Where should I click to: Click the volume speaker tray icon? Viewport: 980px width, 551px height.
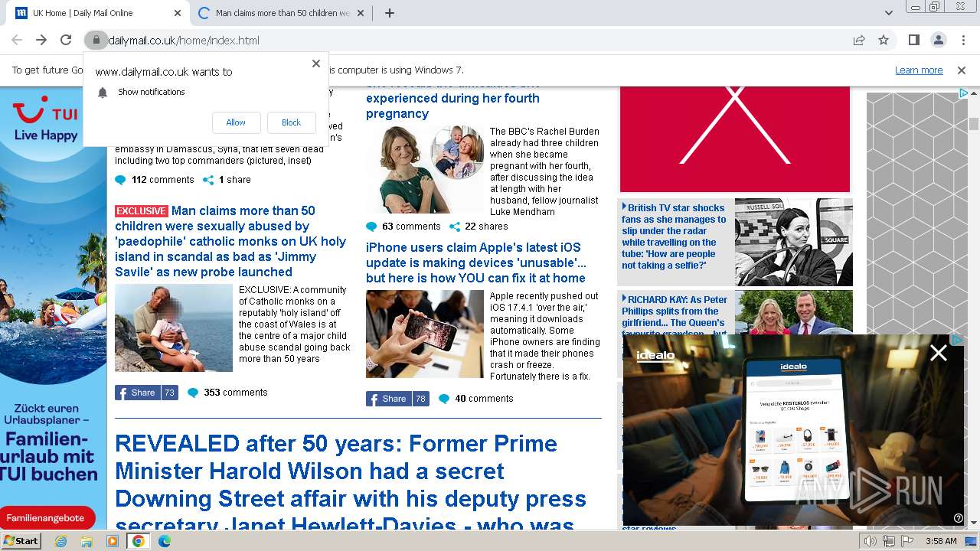click(871, 541)
